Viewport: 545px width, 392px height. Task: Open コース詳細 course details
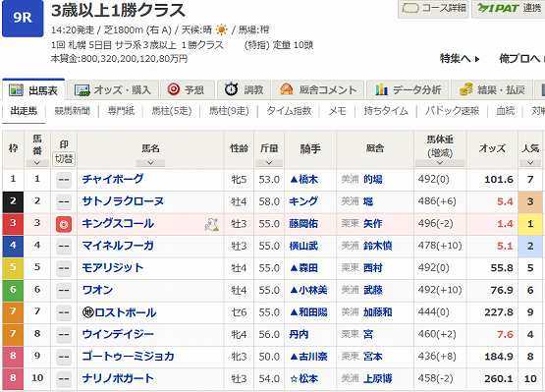433,8
